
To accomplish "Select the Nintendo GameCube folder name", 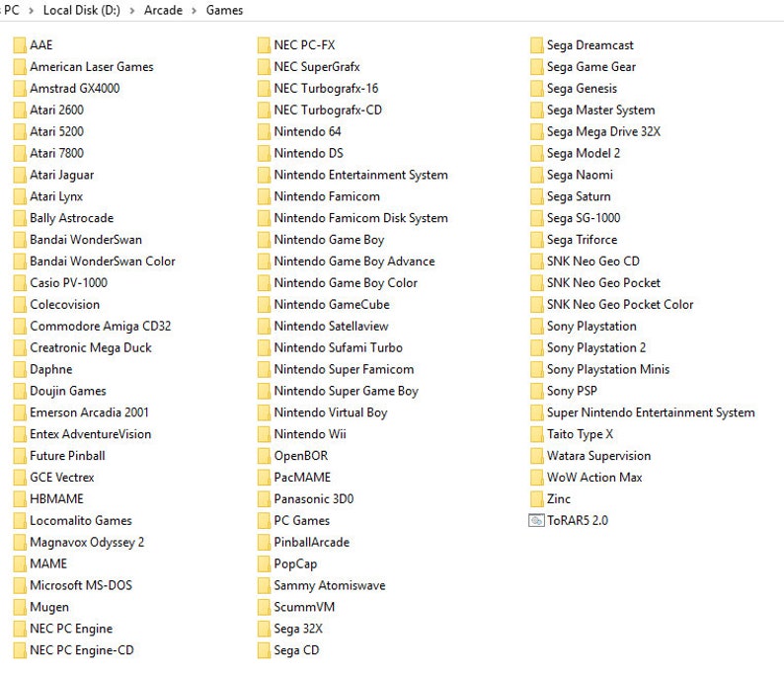I will point(332,304).
